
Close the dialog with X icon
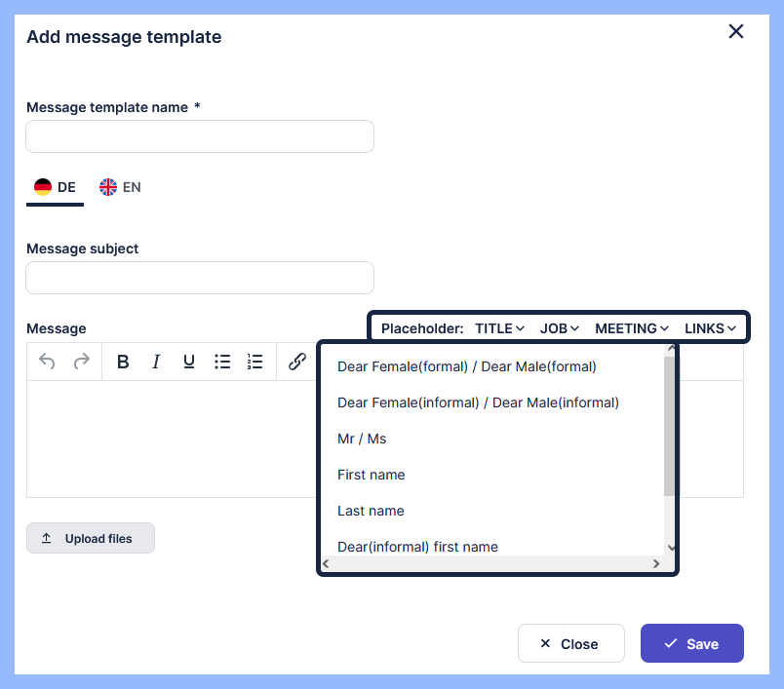coord(736,31)
